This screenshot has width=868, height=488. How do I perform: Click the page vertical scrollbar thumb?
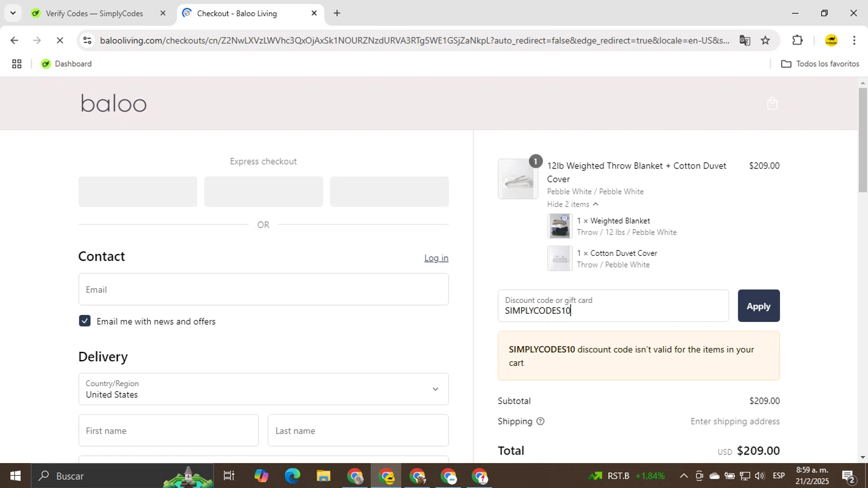click(x=863, y=140)
